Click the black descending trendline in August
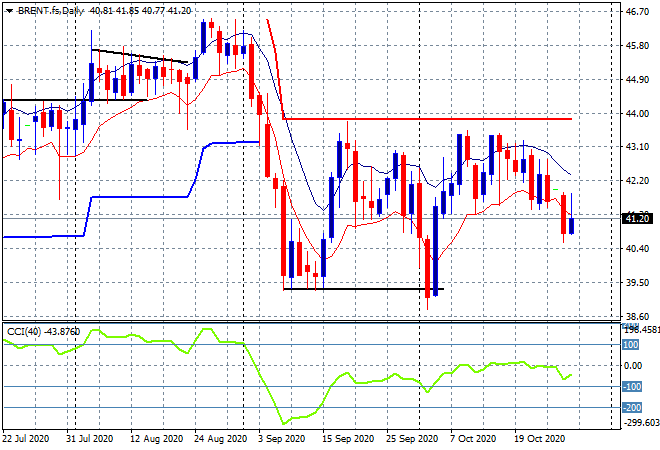The height and width of the screenshot is (450, 660). [x=139, y=56]
